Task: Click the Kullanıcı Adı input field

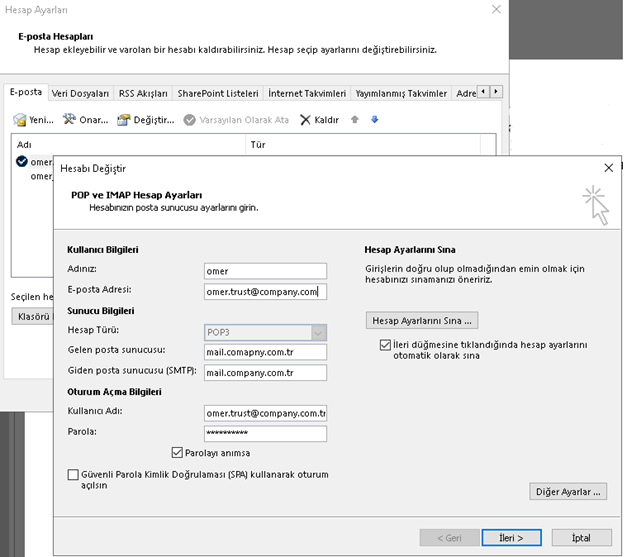Action: coord(265,413)
